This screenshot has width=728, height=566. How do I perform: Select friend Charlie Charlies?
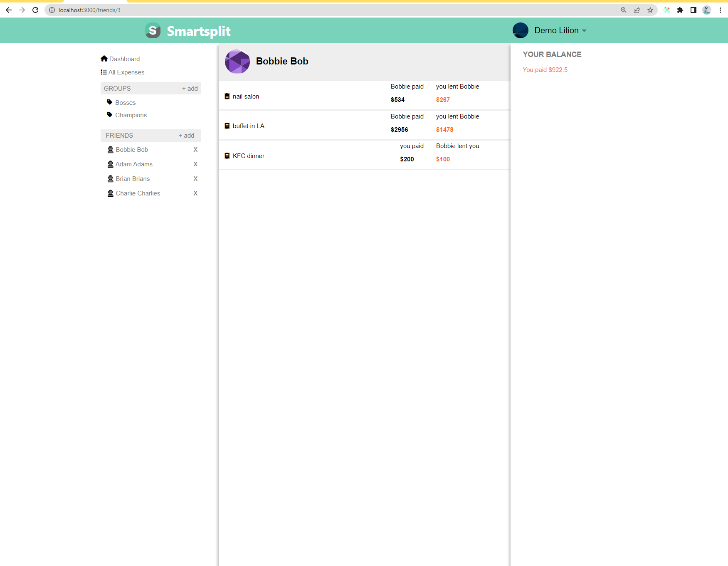point(138,193)
